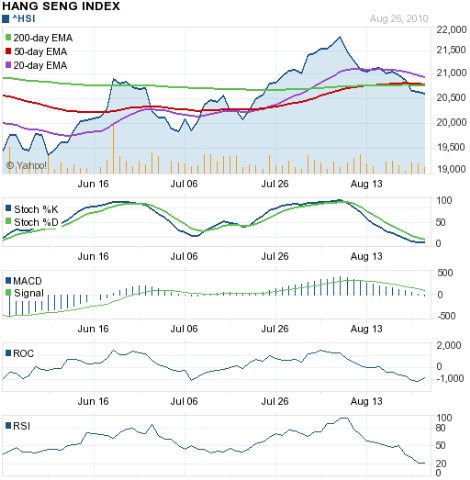Viewport: 470px width, 480px height.
Task: Click the RSI label text
Action: (22, 426)
